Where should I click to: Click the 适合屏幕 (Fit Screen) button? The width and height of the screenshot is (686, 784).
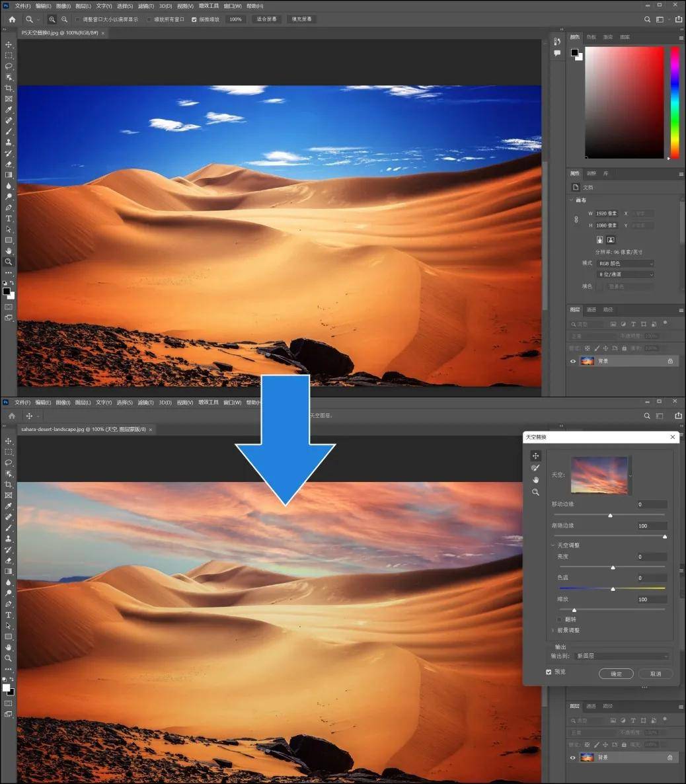coord(266,19)
